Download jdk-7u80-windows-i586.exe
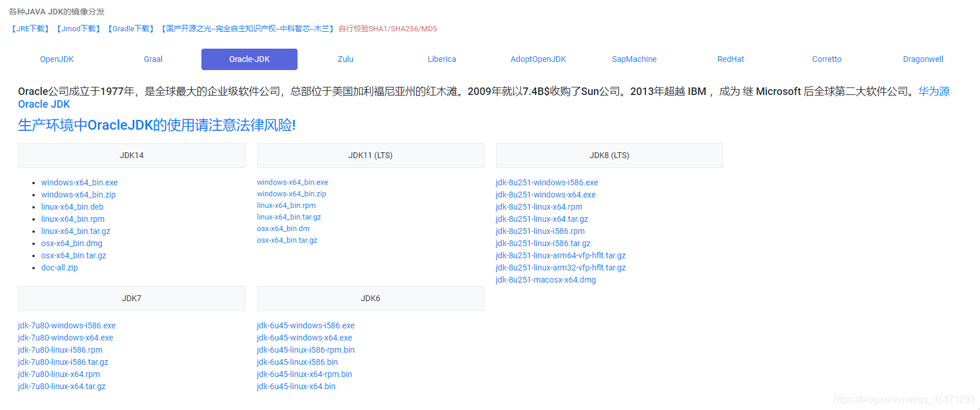The width and height of the screenshot is (980, 410). (x=67, y=325)
